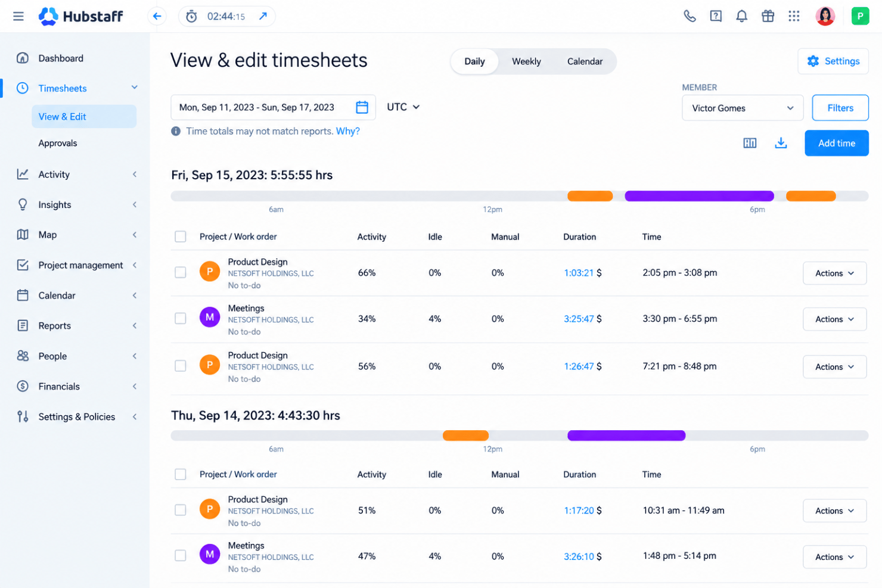Open notifications bell icon
This screenshot has height=588, width=882.
[741, 16]
